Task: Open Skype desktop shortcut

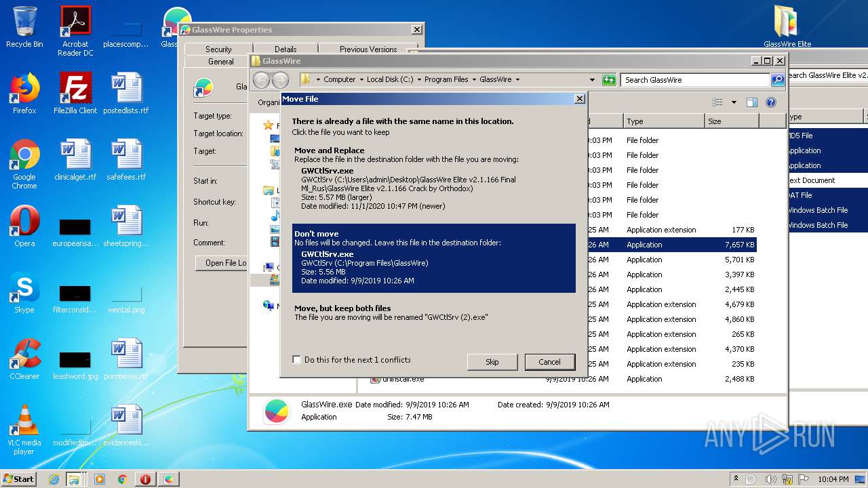Action: [24, 293]
